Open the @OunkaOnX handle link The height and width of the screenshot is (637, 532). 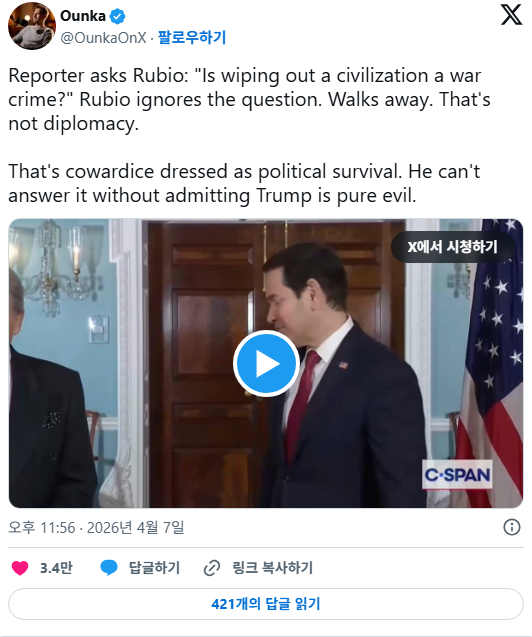pyautogui.click(x=103, y=38)
